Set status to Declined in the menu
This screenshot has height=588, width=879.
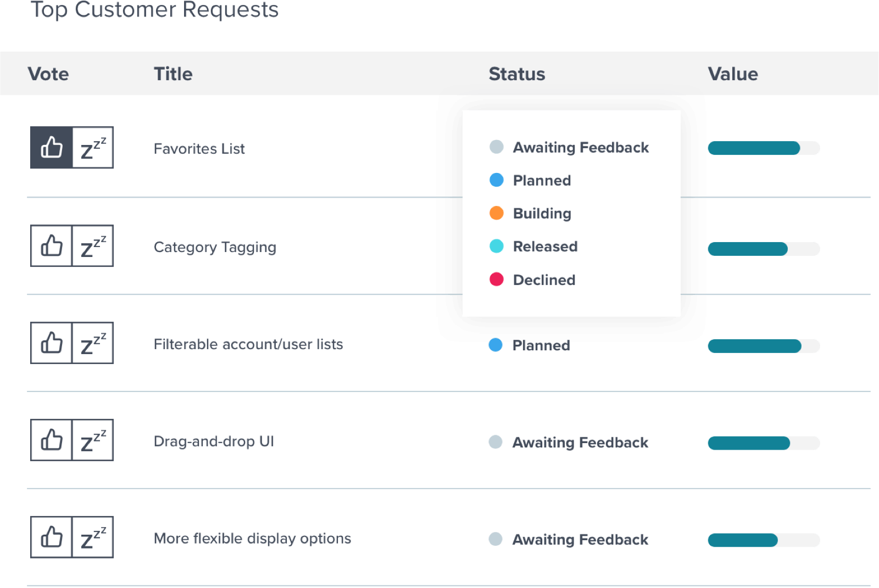click(x=532, y=279)
